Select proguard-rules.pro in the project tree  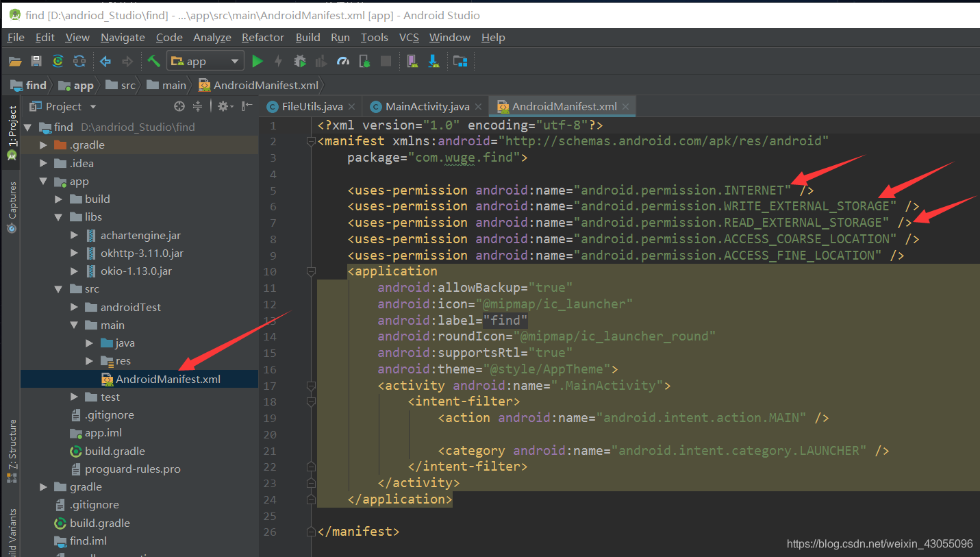(x=132, y=469)
